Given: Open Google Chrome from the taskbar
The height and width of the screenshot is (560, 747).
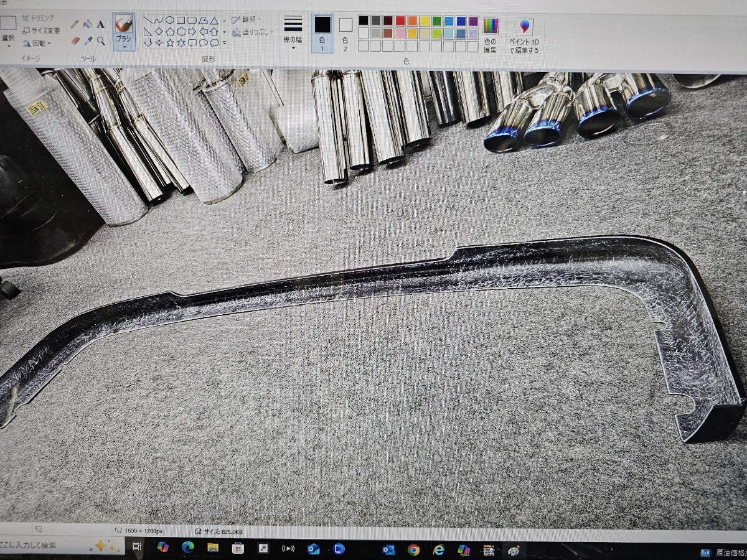Looking at the screenshot, I should point(413,549).
